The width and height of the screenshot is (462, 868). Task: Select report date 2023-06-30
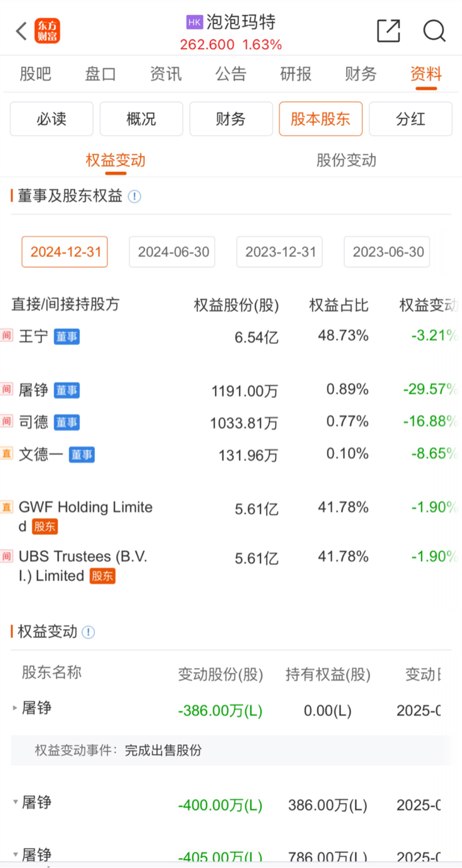tap(387, 252)
